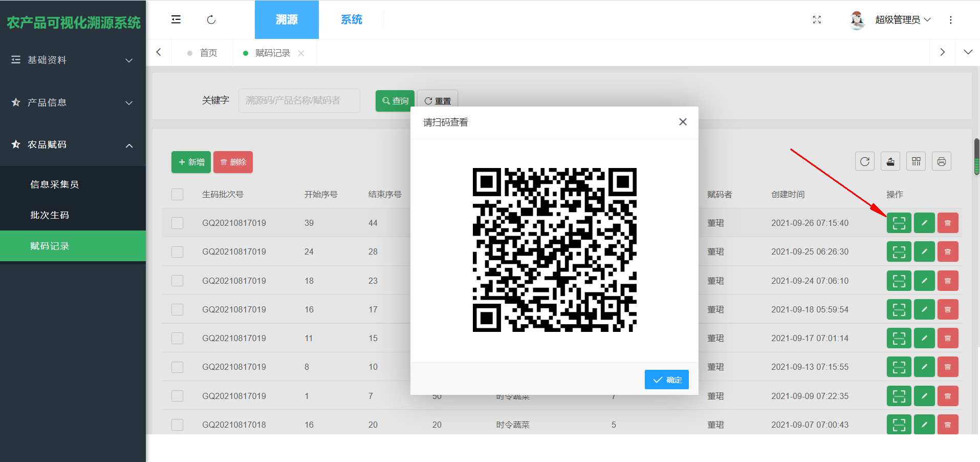Screen dimensions: 980x462
Task: Click the 查询 search button
Action: click(x=395, y=101)
